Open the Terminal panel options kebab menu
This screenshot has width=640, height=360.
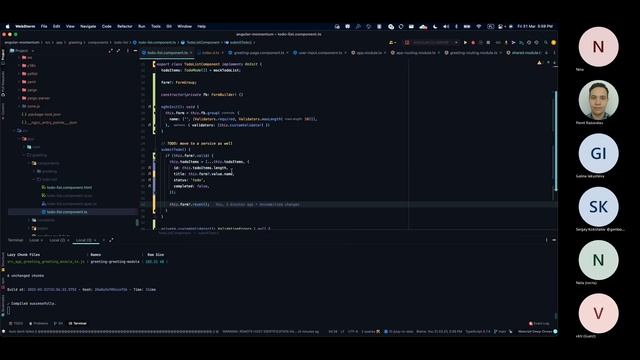point(547,240)
